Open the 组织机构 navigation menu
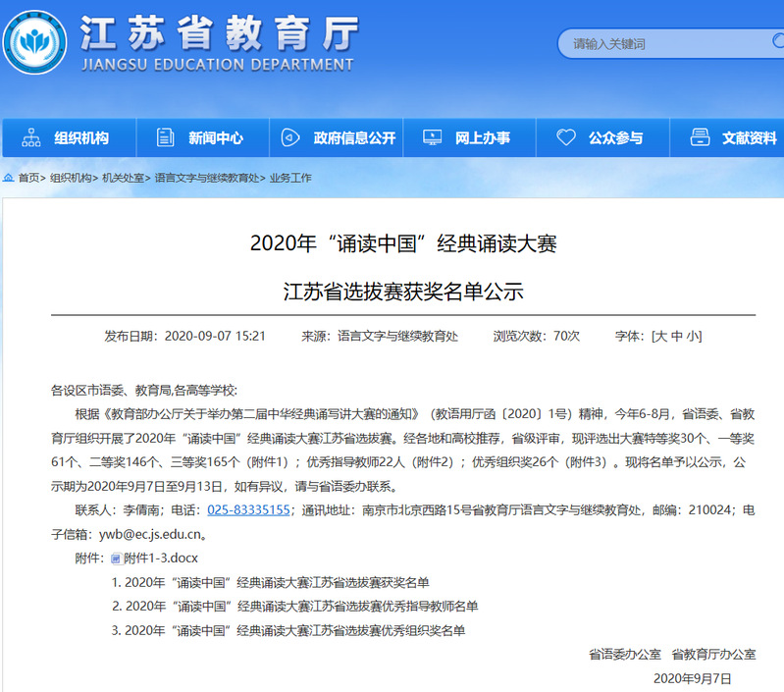784x692 pixels. coord(81,138)
